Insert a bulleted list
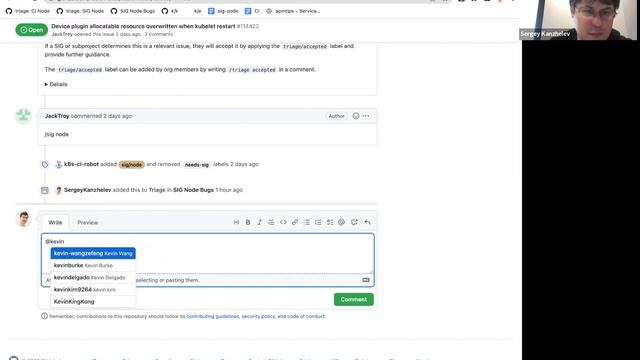 [x=307, y=222]
